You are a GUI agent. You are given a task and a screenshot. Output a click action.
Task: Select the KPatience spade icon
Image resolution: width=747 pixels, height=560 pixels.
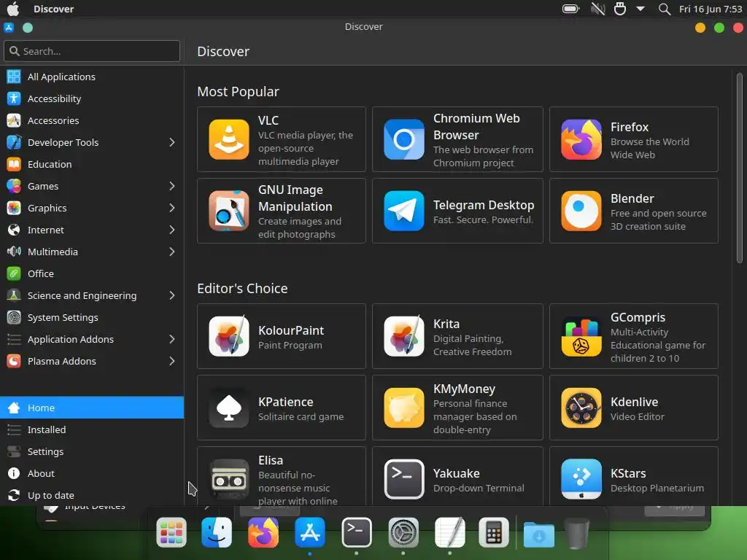[228, 408]
